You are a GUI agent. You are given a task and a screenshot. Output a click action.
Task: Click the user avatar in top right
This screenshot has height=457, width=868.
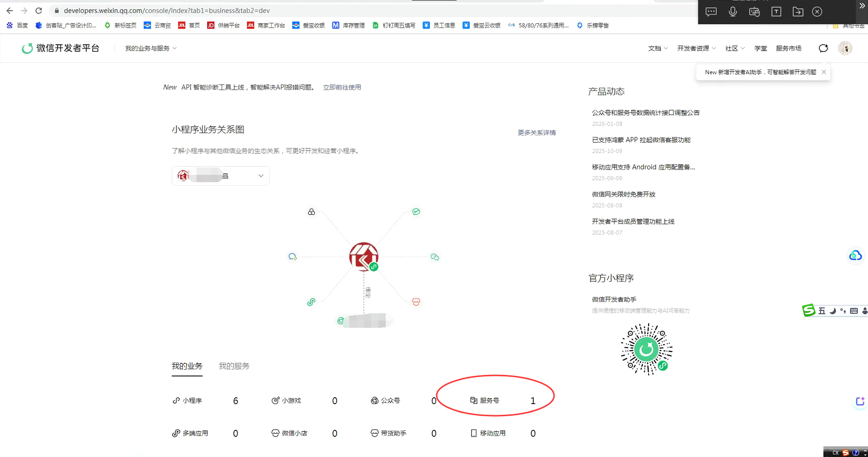tap(845, 48)
